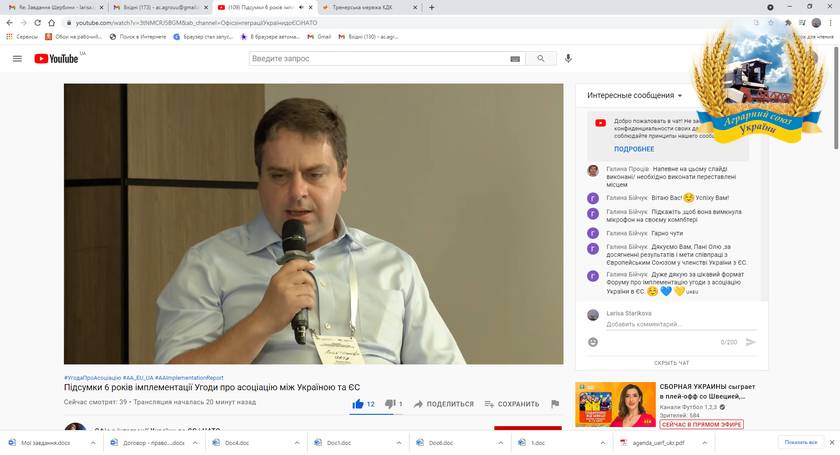Click Показать все downloads button
The width and height of the screenshot is (840, 455).
[800, 442]
